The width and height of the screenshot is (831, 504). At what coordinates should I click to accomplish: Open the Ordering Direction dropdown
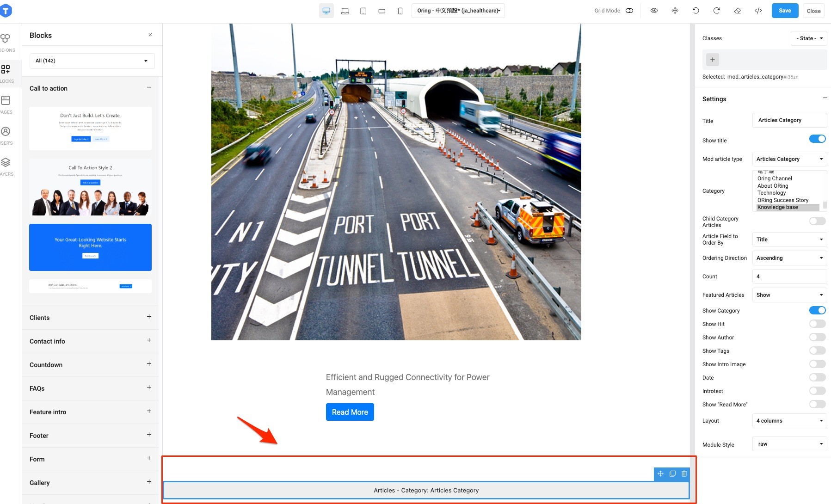(789, 258)
